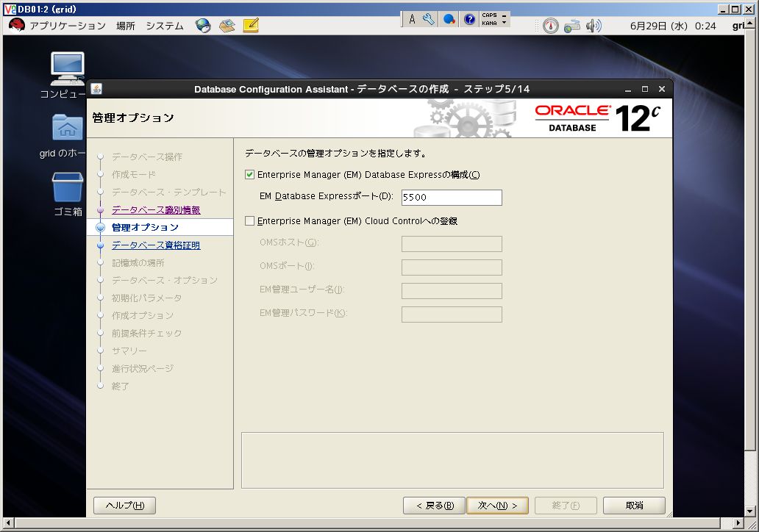Open the trash bin desktop icon
The width and height of the screenshot is (759, 532).
[x=67, y=187]
